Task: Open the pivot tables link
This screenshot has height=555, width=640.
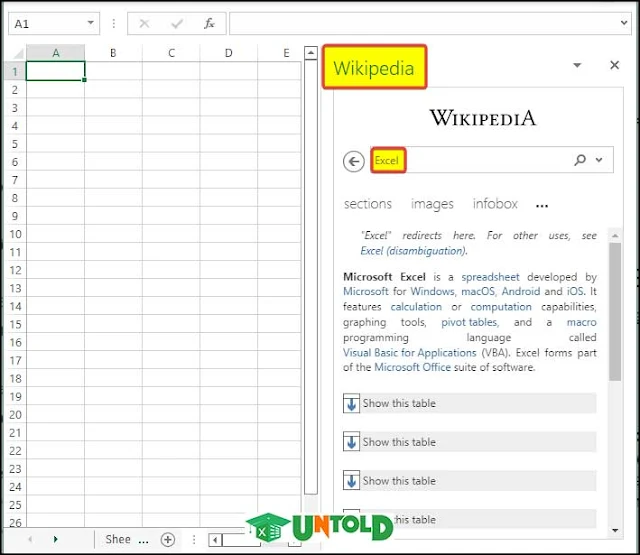Action: [469, 322]
